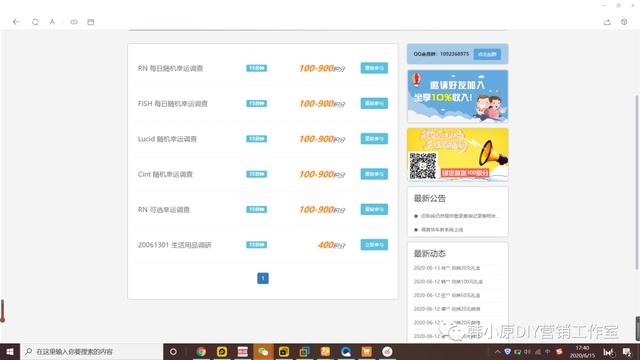The height and width of the screenshot is (360, 640).
Task: Show hidden system tray icons
Action: click(x=498, y=351)
